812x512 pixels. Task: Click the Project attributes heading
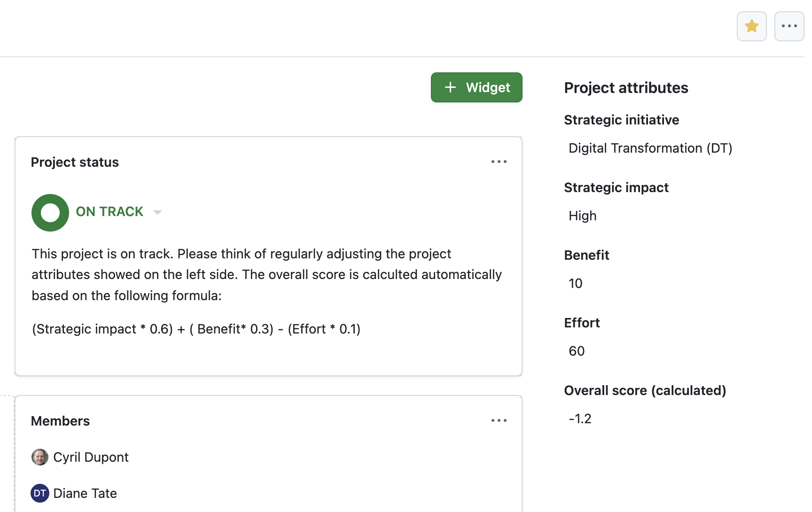pyautogui.click(x=626, y=88)
